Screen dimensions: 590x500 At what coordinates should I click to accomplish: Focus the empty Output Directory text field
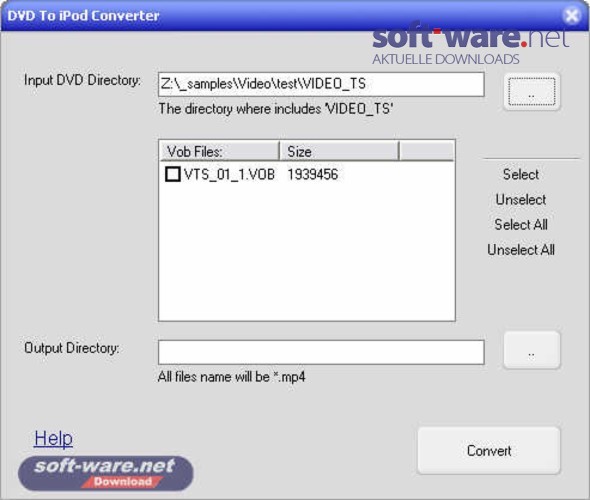click(321, 352)
